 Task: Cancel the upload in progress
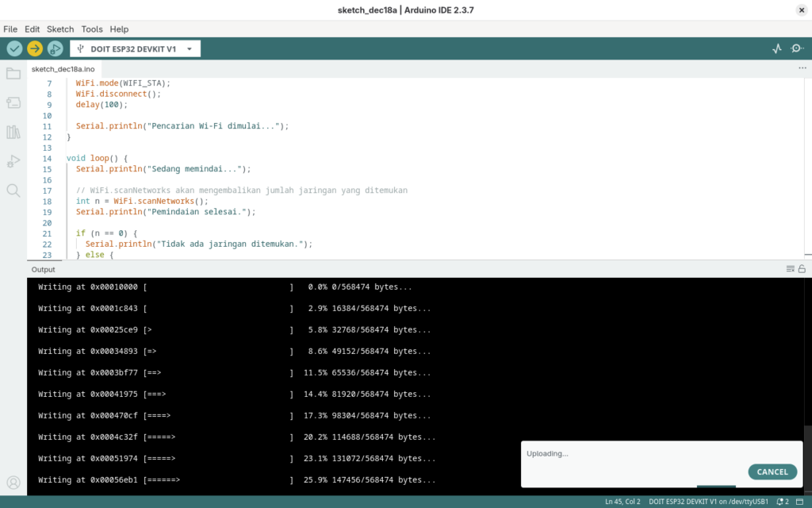[x=772, y=471]
